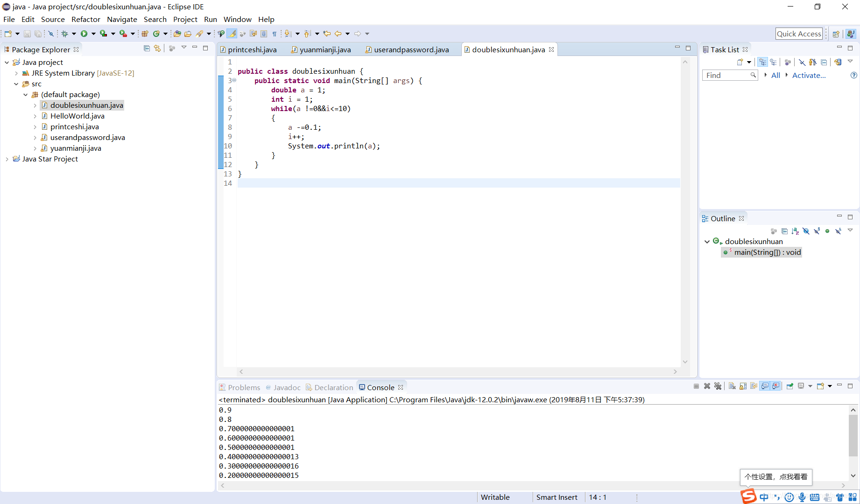Synchronize Changed tasks icon in Task List

click(838, 62)
